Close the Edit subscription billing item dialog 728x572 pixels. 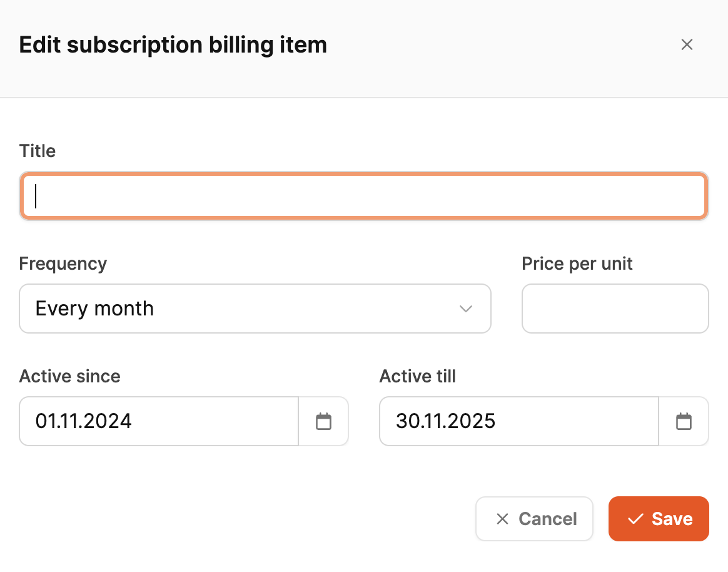687,44
